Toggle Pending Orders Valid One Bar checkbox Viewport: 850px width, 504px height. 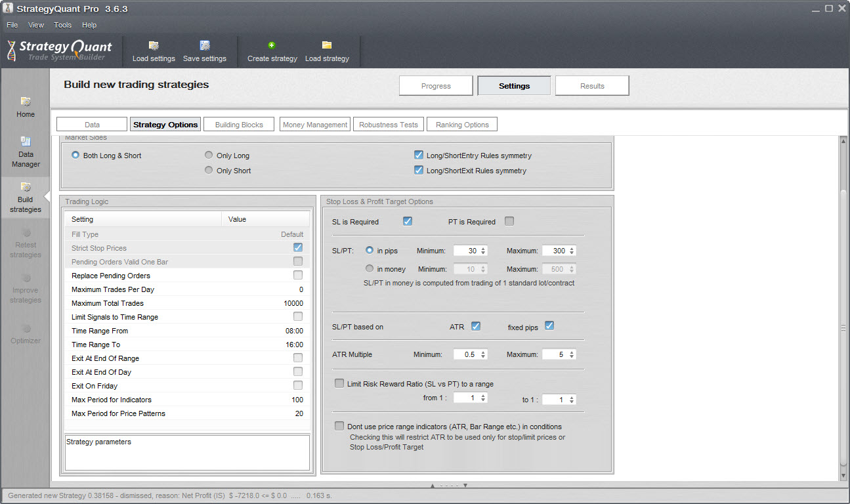coord(298,261)
